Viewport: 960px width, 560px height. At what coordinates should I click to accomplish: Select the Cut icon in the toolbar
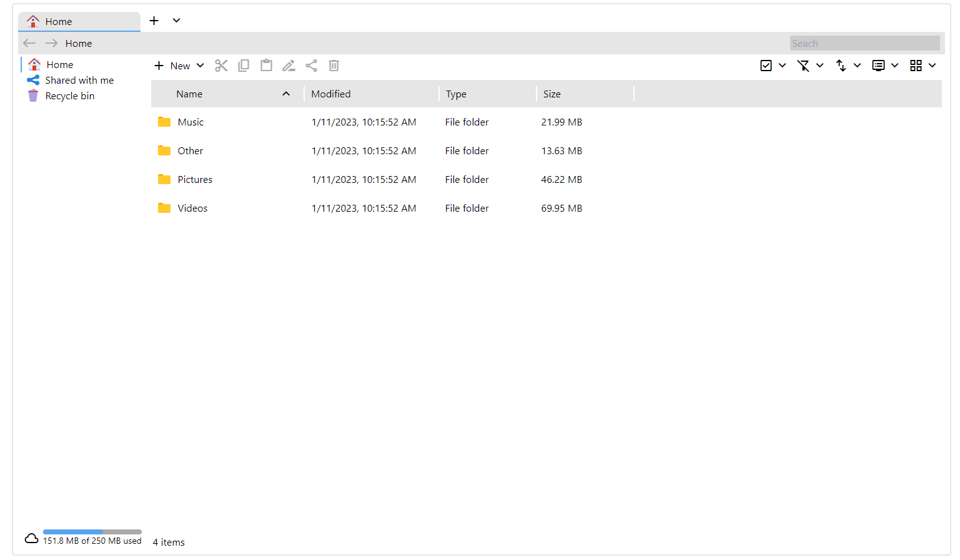pos(221,65)
